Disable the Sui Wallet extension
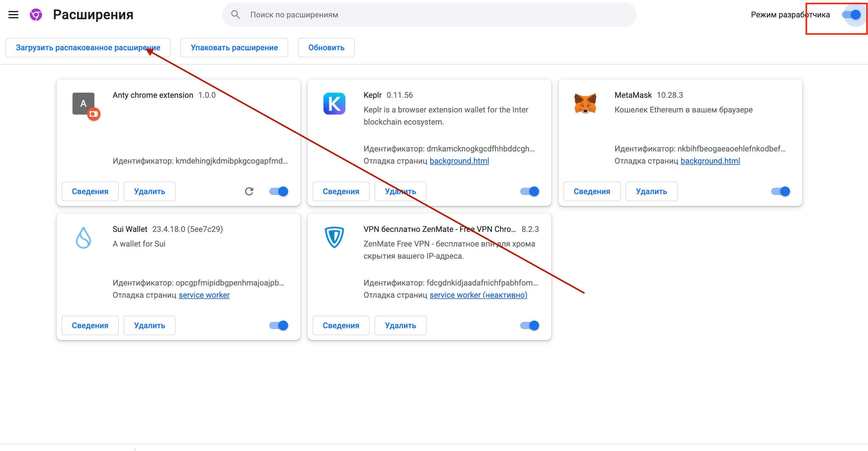Screen dimensions: 868x451 [279, 326]
